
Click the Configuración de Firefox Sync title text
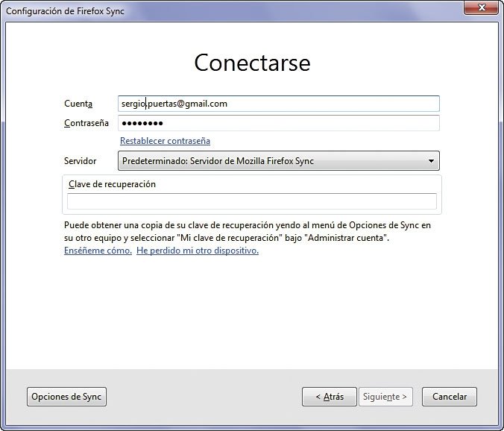tap(65, 11)
